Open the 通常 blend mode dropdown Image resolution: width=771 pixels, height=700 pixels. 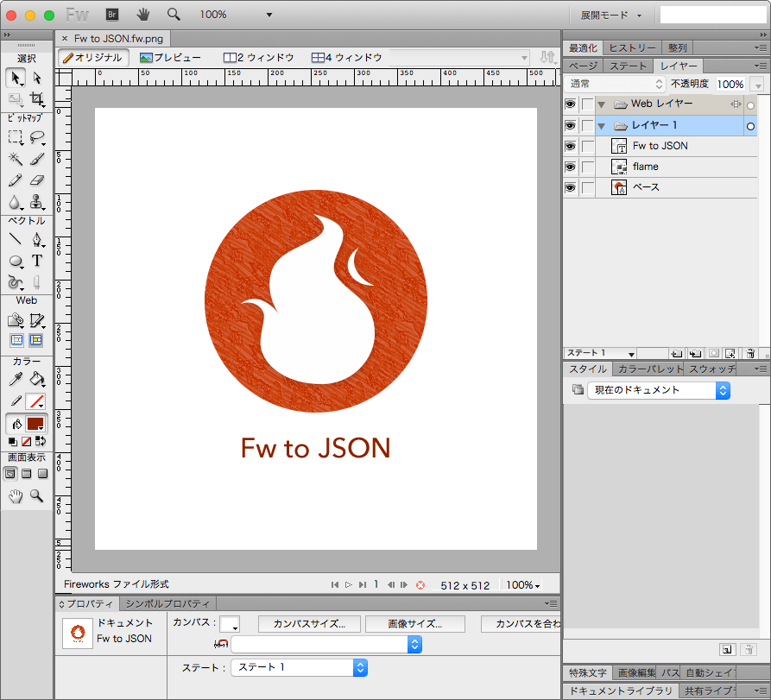616,84
